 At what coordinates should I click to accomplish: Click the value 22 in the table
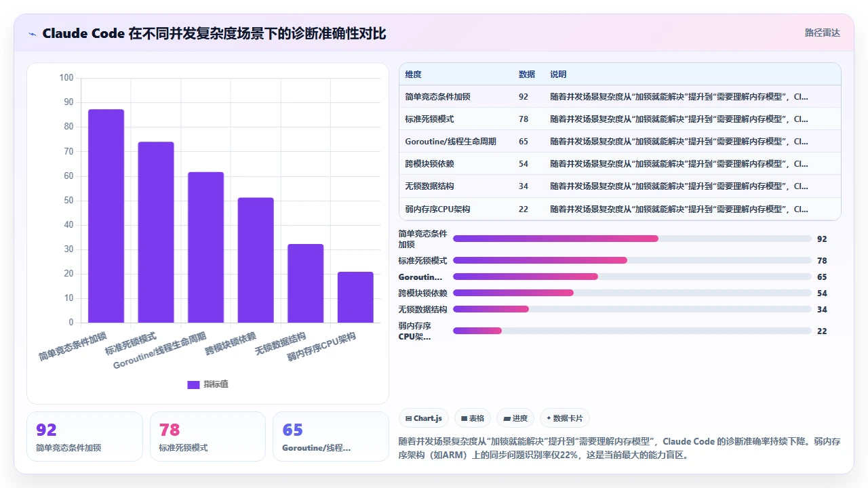(x=524, y=209)
